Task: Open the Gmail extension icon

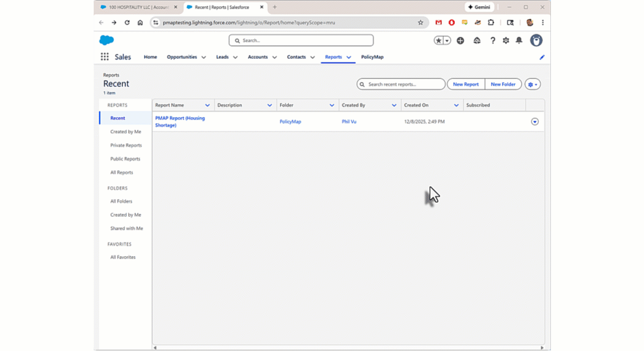Action: 439,23
